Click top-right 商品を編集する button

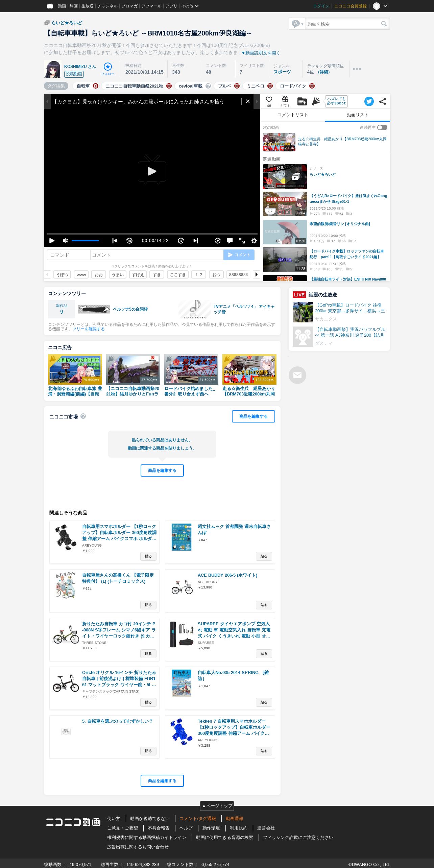point(254,416)
